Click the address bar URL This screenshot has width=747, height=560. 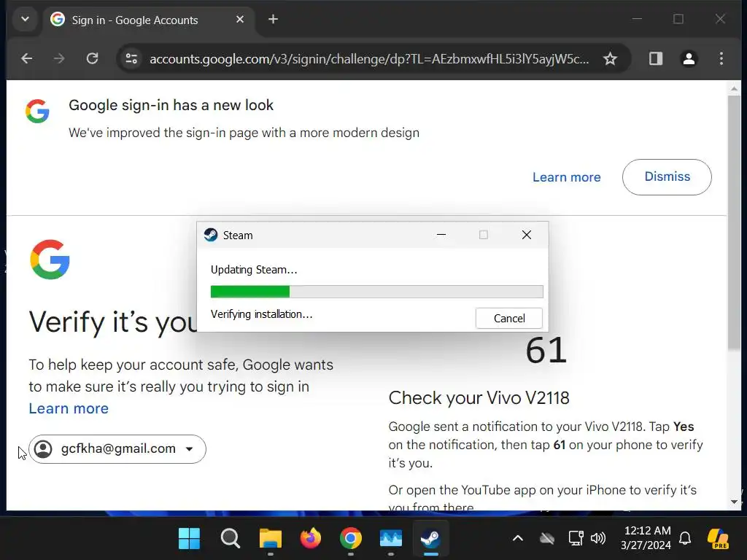369,58
